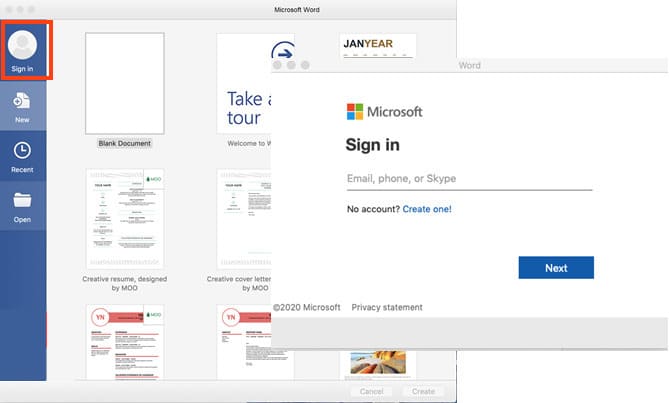Select the red YN cover letter template
Viewport: 669px width, 403px height.
point(244,342)
